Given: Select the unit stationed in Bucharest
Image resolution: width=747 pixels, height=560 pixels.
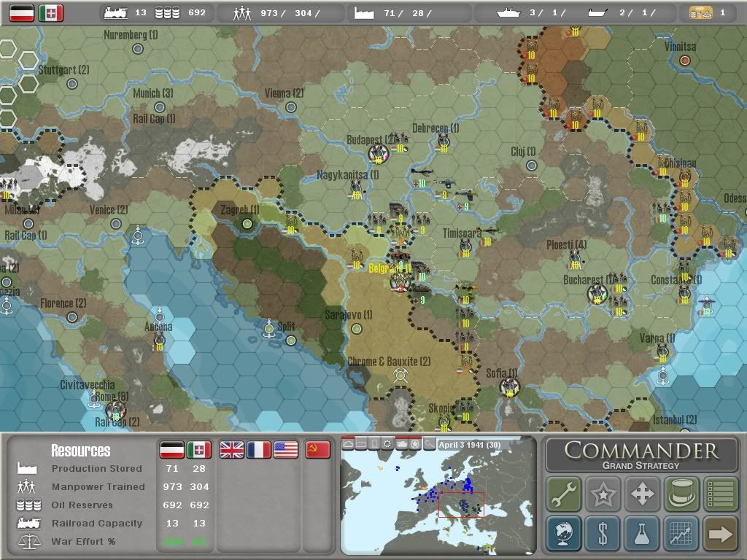Looking at the screenshot, I should [x=597, y=294].
